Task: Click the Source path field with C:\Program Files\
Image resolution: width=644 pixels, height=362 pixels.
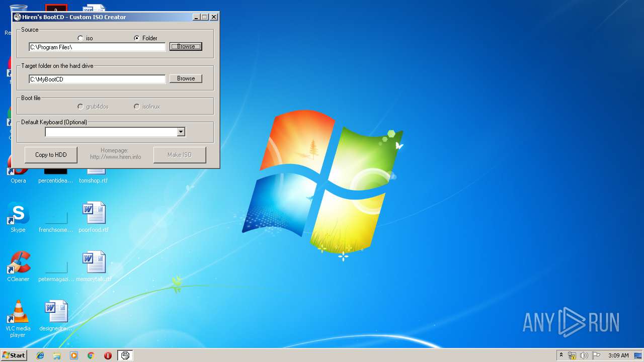Action: pyautogui.click(x=97, y=47)
